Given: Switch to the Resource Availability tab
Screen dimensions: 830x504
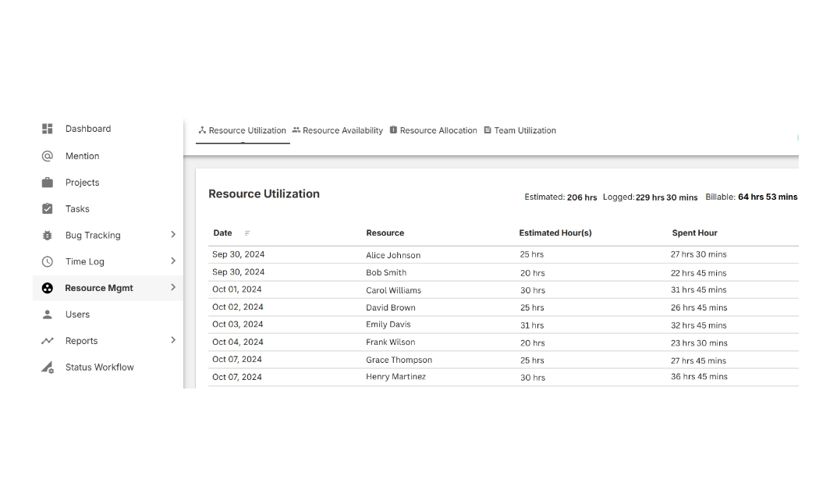Looking at the screenshot, I should click(337, 130).
